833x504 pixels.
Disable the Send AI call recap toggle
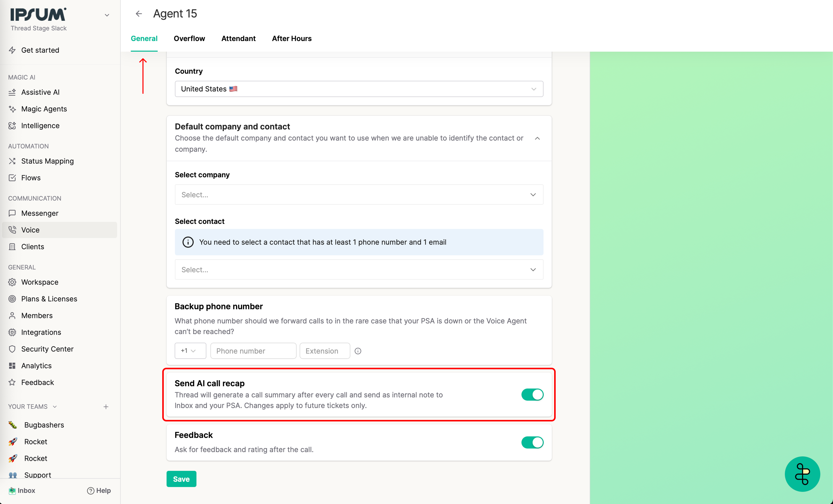coord(532,395)
